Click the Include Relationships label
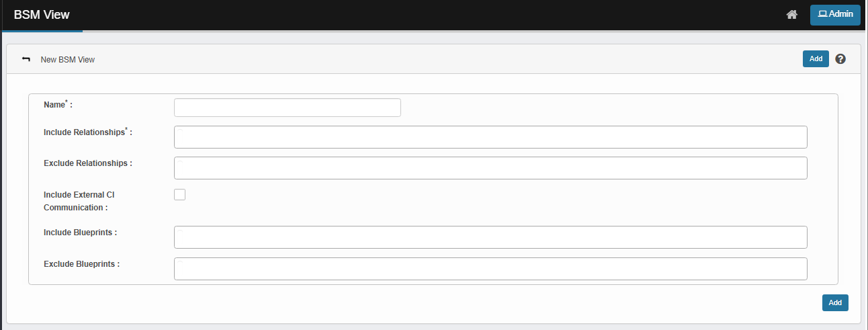868x330 pixels. 85,132
